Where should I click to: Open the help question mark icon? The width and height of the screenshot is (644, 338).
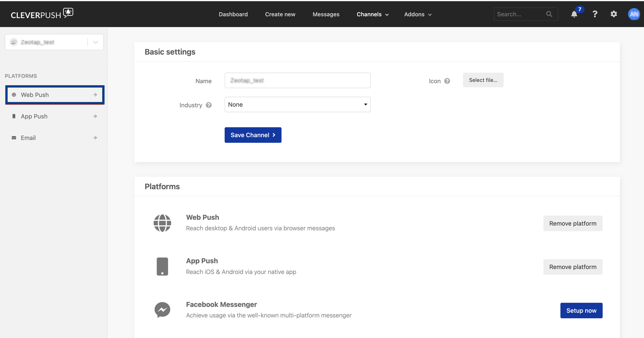(x=595, y=14)
